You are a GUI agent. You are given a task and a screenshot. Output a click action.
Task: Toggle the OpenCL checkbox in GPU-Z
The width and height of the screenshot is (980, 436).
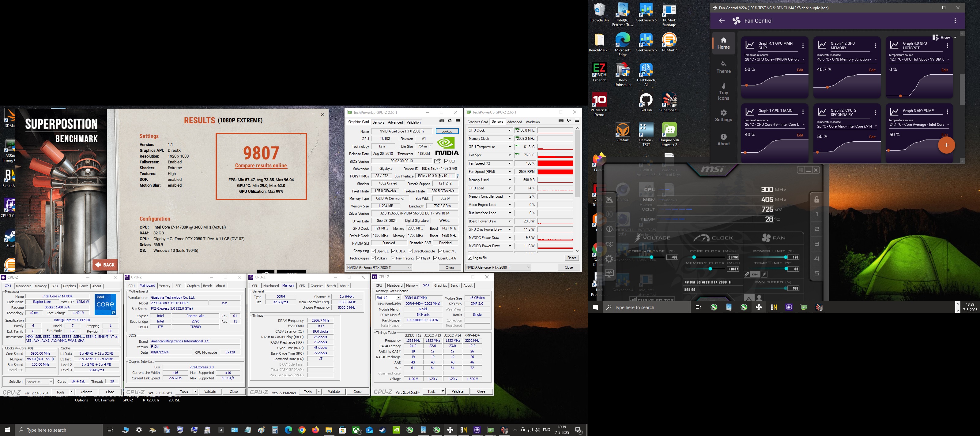[x=374, y=251]
